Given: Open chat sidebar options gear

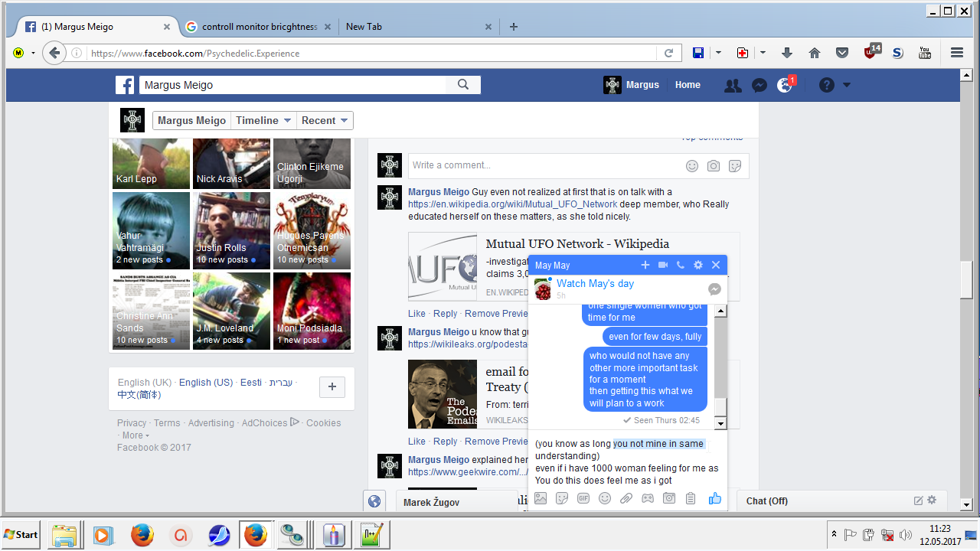Looking at the screenshot, I should coord(932,500).
